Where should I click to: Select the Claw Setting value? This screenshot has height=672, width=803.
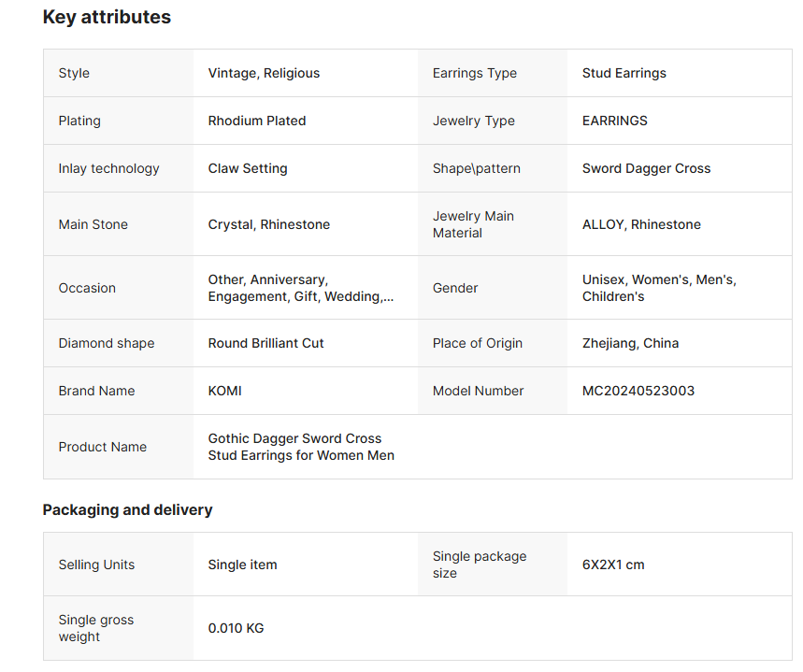tap(248, 168)
